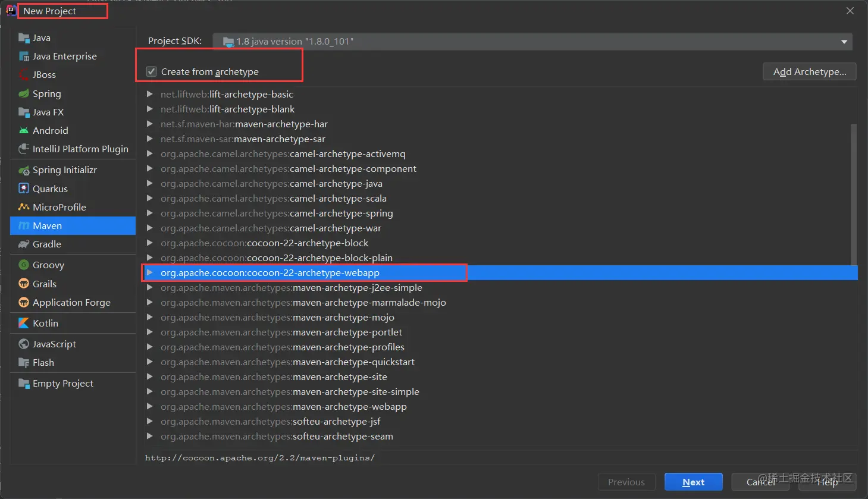The image size is (868, 499).
Task: Expand softeu-archetype-seam node
Action: tap(150, 436)
